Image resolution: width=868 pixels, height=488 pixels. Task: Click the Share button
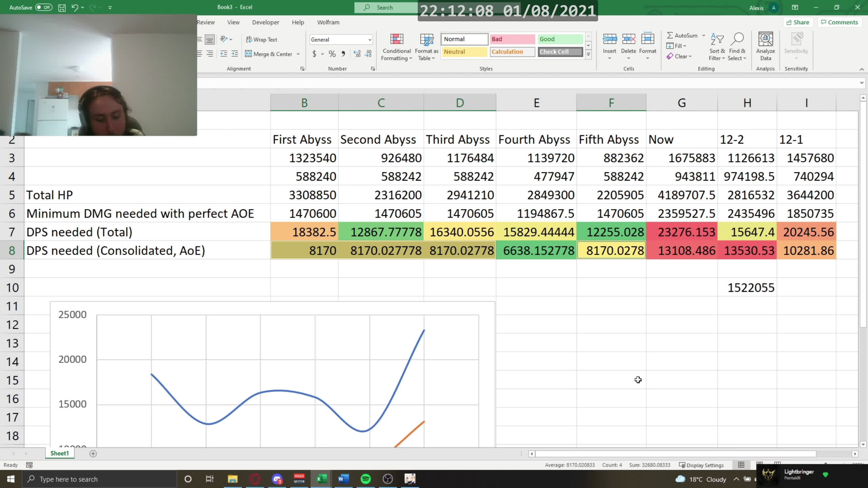point(798,22)
